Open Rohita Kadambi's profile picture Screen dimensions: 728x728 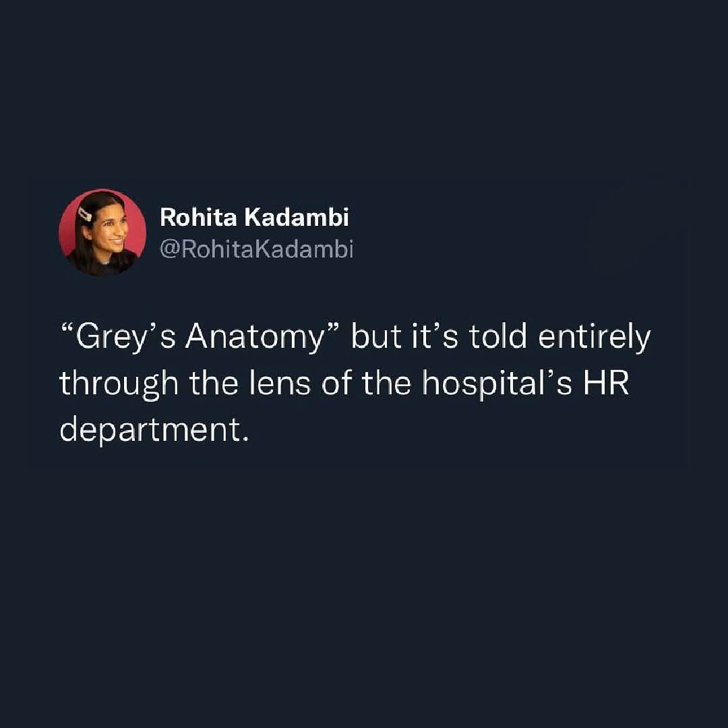102,233
